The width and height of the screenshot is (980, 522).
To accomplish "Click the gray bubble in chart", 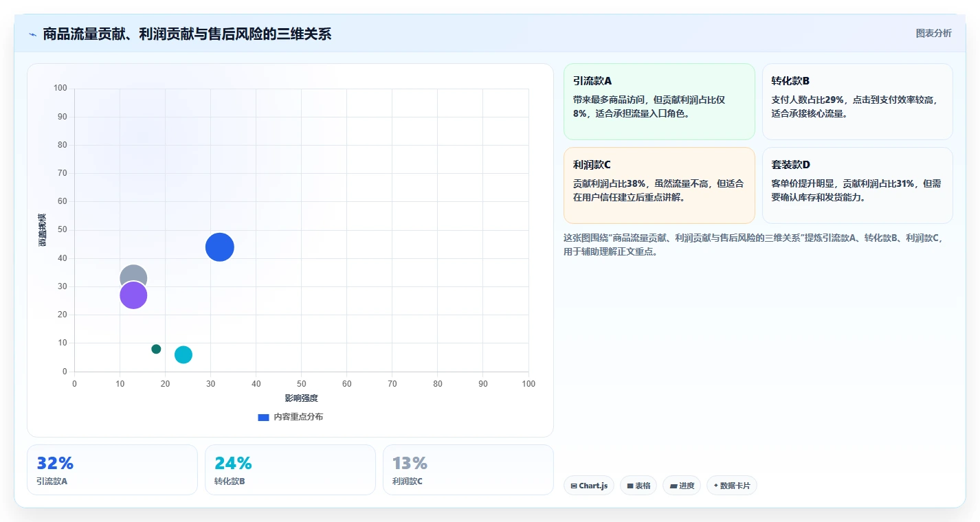I will click(x=133, y=273).
